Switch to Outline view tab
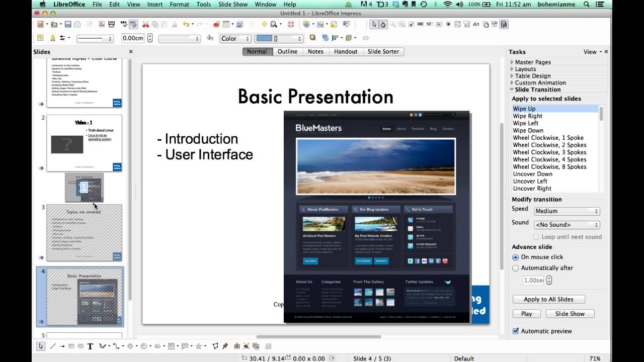644x362 pixels. tap(287, 51)
